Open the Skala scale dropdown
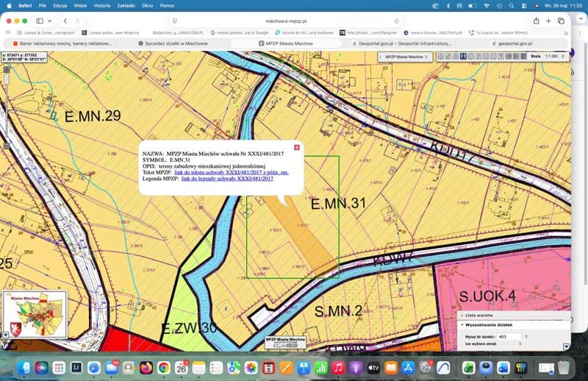 tap(555, 57)
